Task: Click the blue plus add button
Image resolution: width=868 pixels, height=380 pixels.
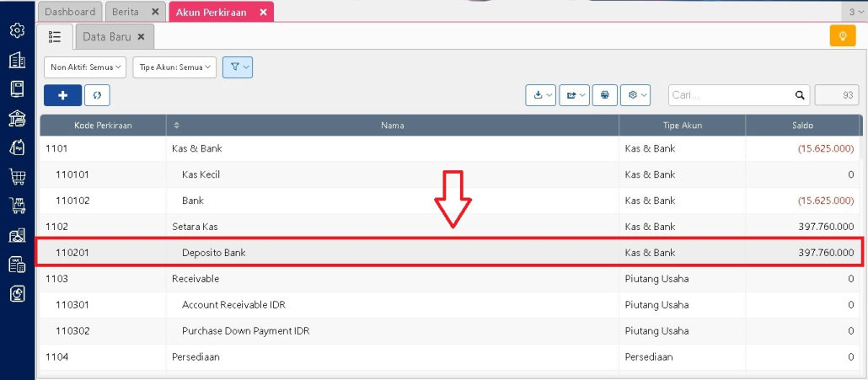Action: tap(62, 95)
